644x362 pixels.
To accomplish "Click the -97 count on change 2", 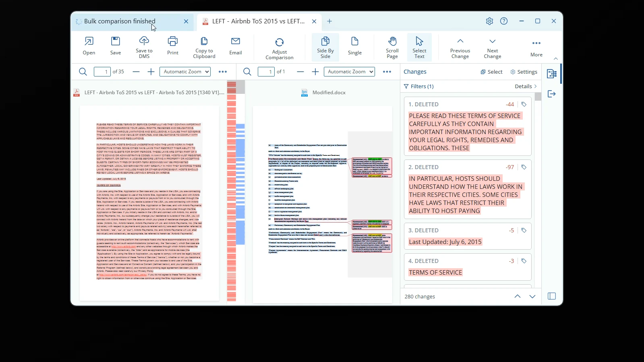I will (x=510, y=167).
